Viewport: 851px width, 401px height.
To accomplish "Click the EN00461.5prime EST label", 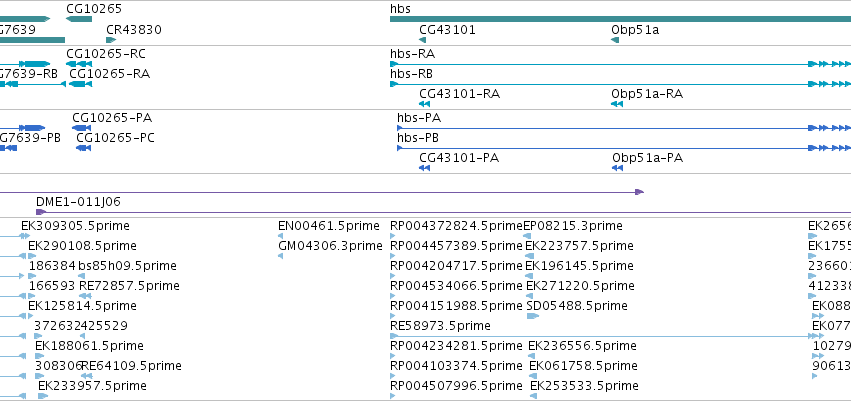I will (329, 226).
